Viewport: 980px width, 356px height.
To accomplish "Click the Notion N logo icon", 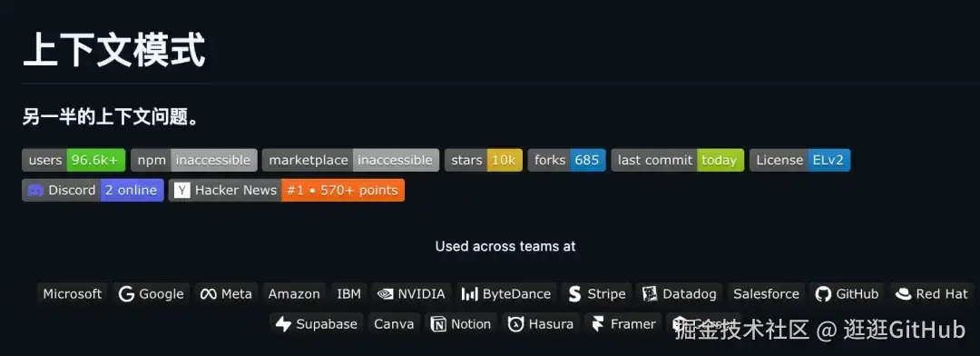I will [x=439, y=324].
